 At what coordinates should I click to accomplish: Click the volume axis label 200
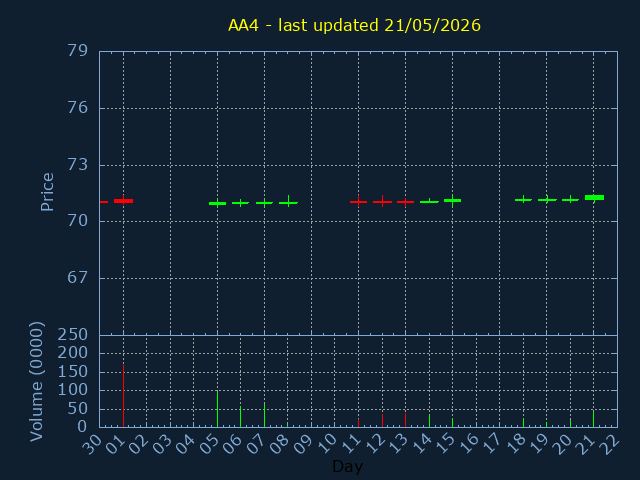(73, 353)
